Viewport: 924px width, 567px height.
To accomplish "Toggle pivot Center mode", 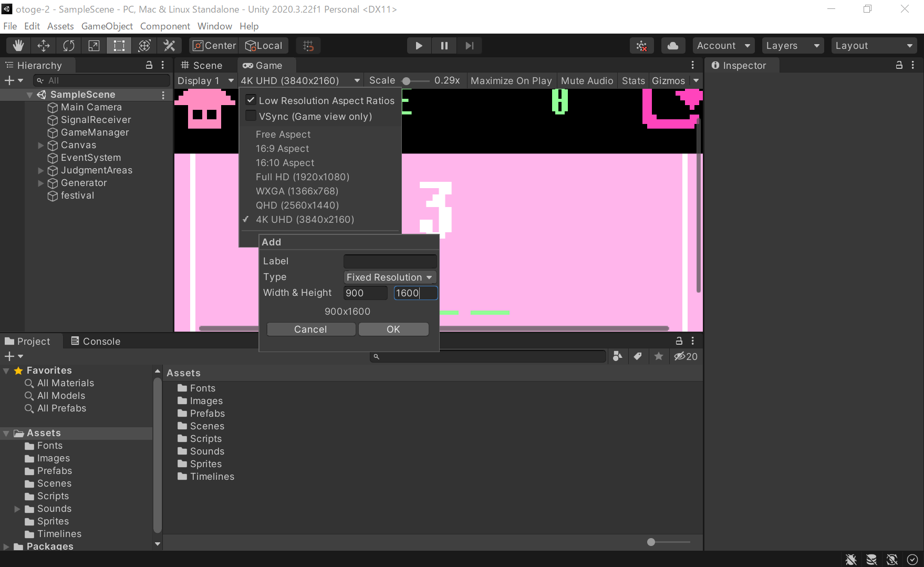I will 214,46.
